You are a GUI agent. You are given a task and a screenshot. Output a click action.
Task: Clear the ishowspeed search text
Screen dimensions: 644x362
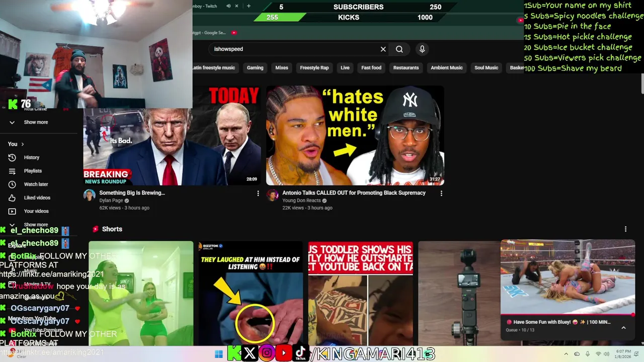click(383, 49)
